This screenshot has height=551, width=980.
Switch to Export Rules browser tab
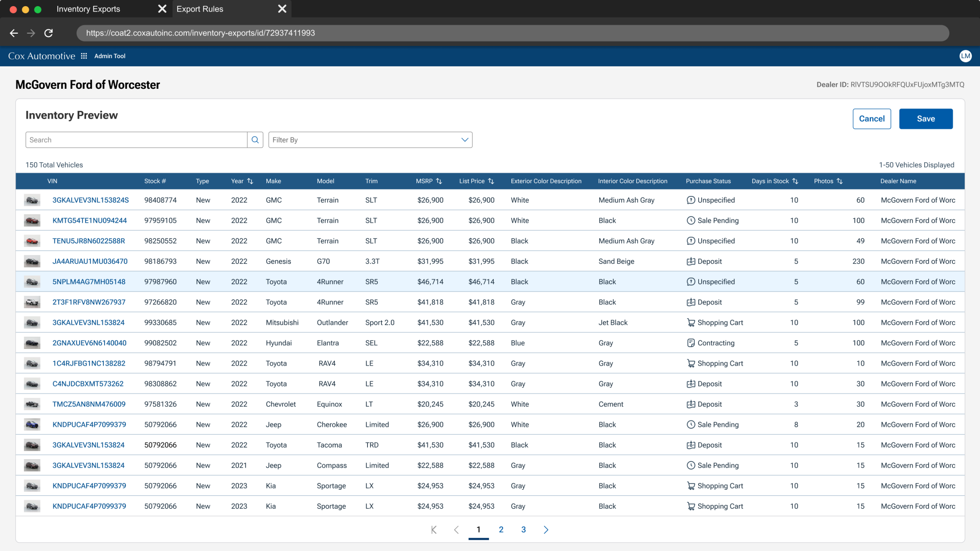[200, 9]
